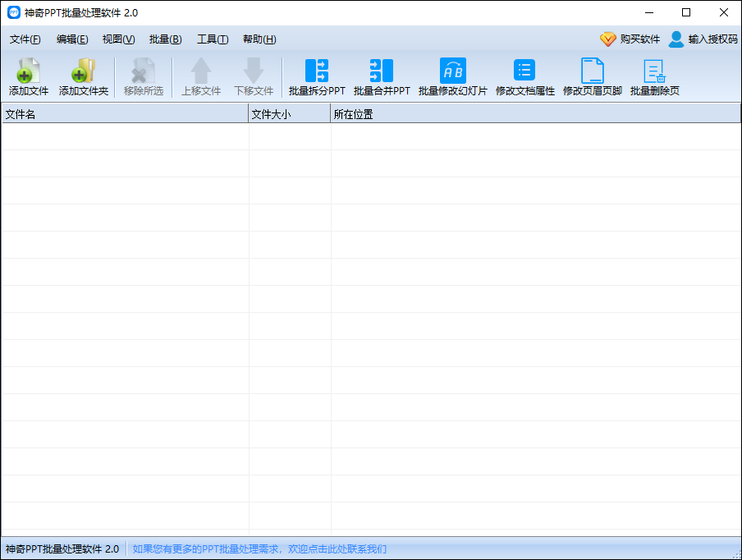The height and width of the screenshot is (560, 742).
Task: Open the Tools (工具) menu
Action: pos(213,39)
